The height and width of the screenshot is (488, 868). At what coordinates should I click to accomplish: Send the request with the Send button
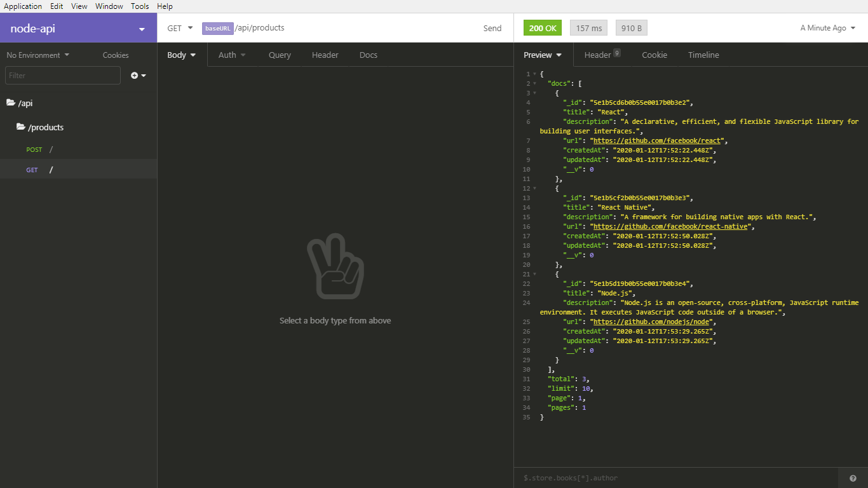[x=492, y=28]
